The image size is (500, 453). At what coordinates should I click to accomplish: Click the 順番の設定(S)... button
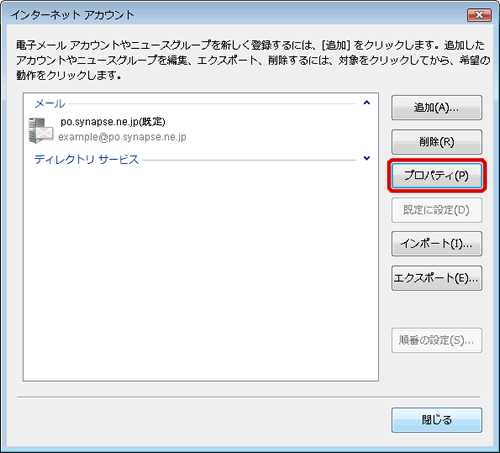pyautogui.click(x=437, y=340)
